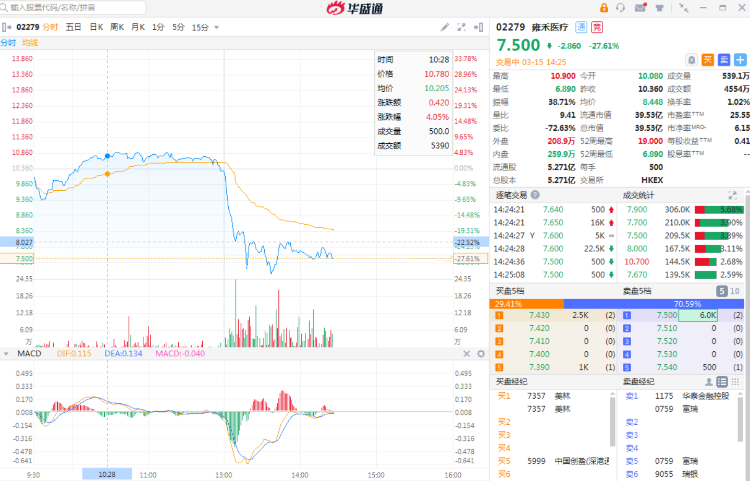750x481 pixels.
Task: Toggle the blue 分时 line legend
Action: tap(8, 43)
